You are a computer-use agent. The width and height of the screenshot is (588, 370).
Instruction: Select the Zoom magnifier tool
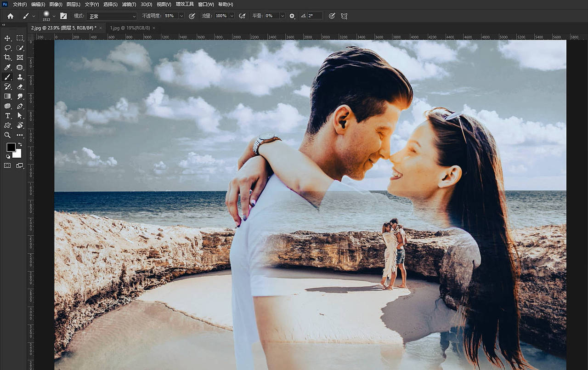coord(7,135)
